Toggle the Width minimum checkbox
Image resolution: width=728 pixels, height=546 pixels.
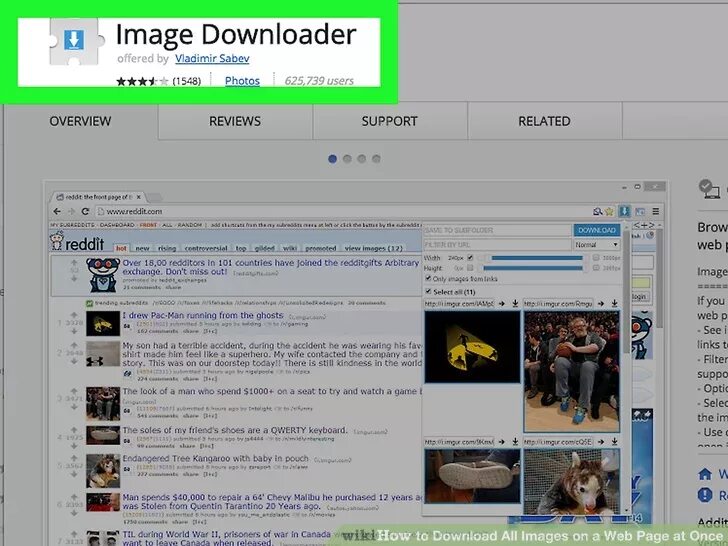click(470, 257)
